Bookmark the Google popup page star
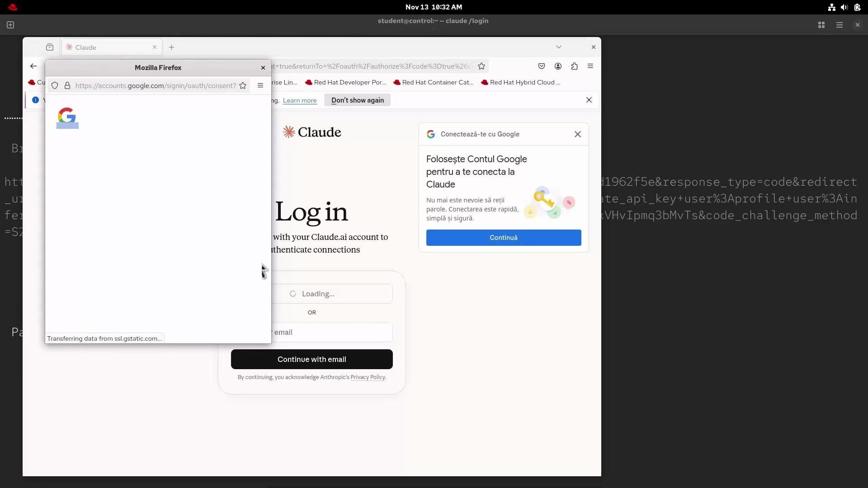Viewport: 868px width, 488px height. 243,85
